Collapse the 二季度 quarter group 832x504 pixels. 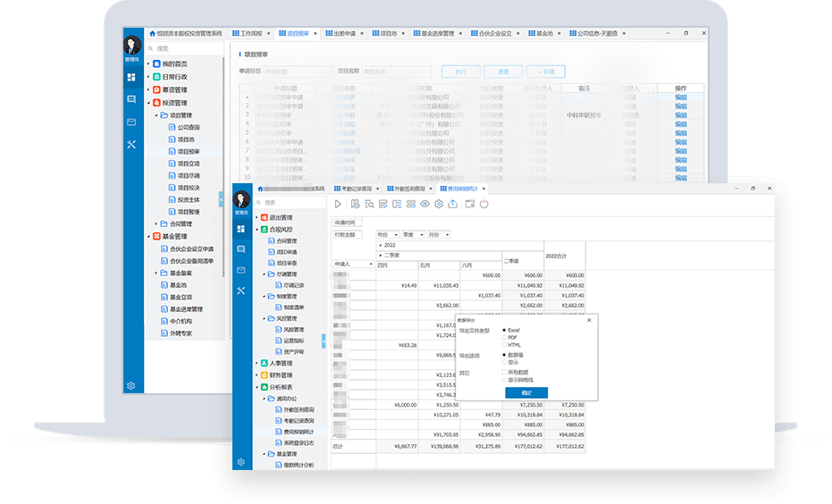(381, 256)
